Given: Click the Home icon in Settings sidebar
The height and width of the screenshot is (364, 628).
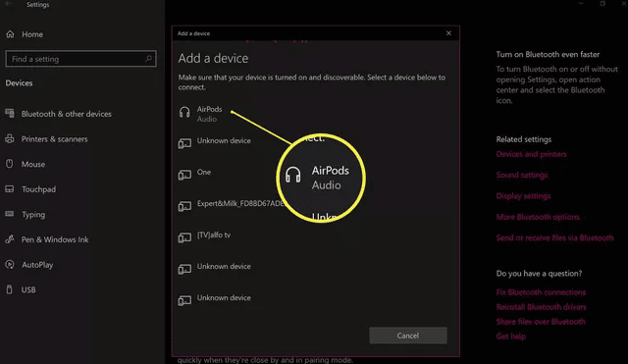Looking at the screenshot, I should coord(10,34).
